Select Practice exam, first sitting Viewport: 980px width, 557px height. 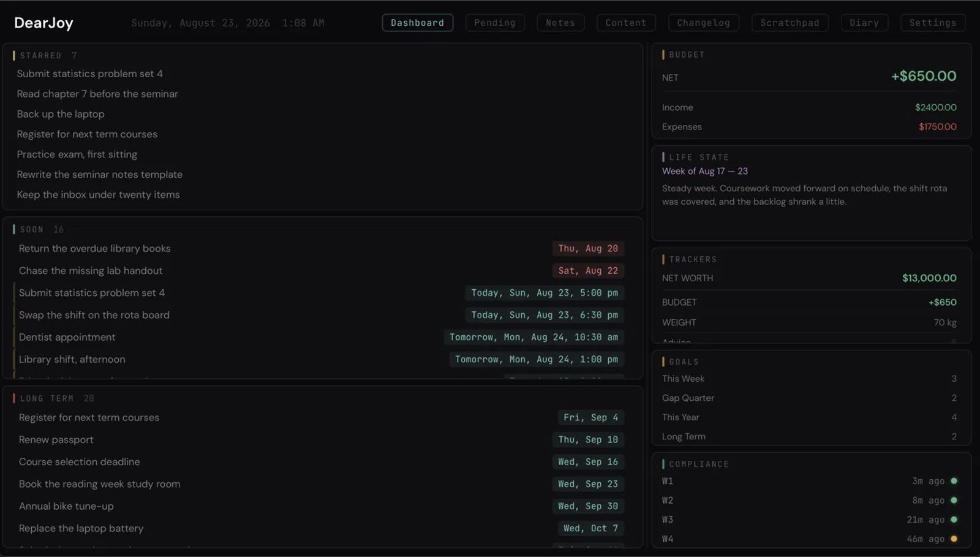(x=77, y=154)
